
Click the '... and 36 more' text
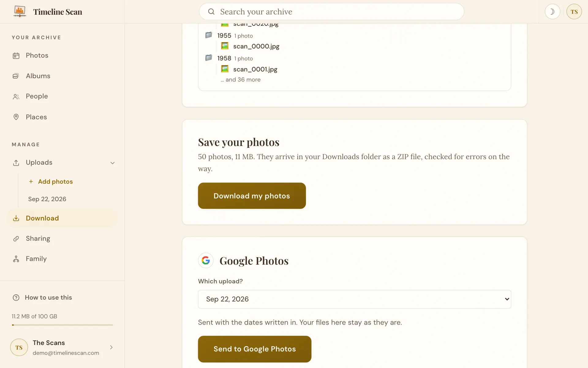point(241,80)
